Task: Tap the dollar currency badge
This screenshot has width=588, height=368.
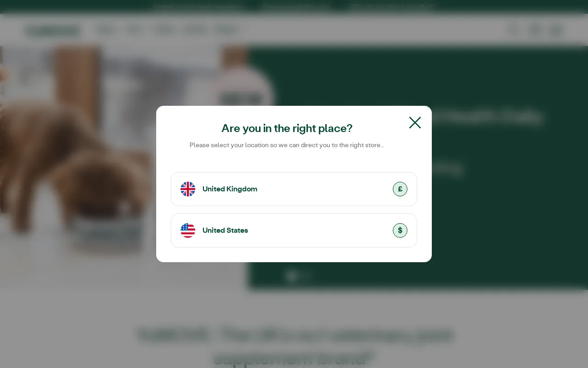Action: click(x=400, y=230)
